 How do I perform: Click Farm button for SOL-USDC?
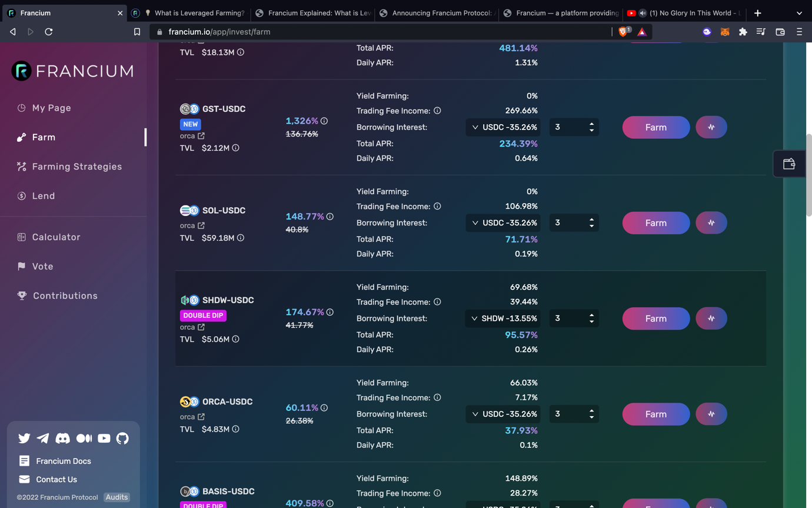[656, 223]
